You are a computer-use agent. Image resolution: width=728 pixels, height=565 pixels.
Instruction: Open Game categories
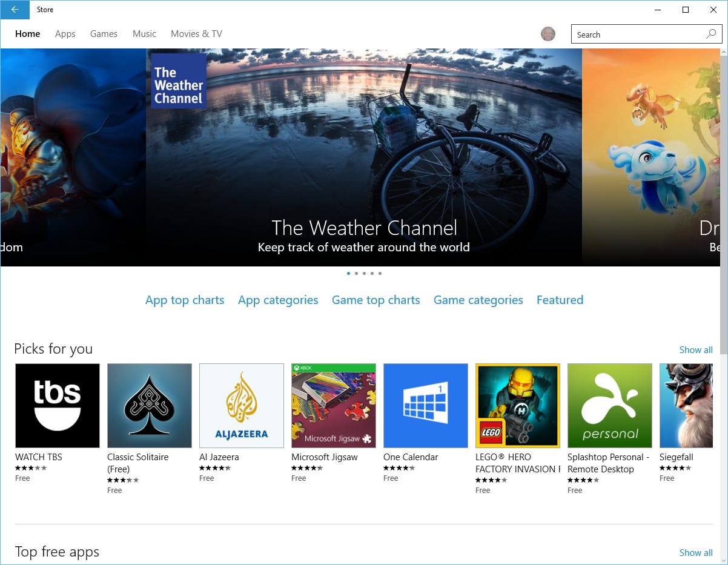coord(478,300)
